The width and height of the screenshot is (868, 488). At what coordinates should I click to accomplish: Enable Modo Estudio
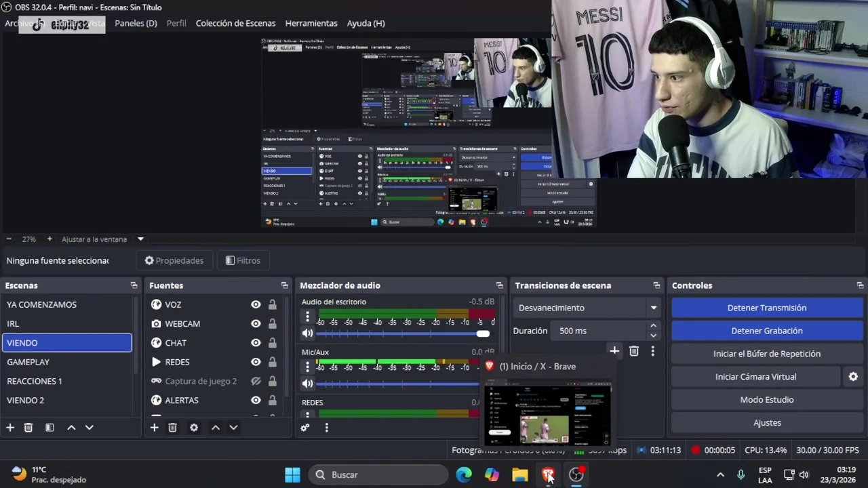767,400
